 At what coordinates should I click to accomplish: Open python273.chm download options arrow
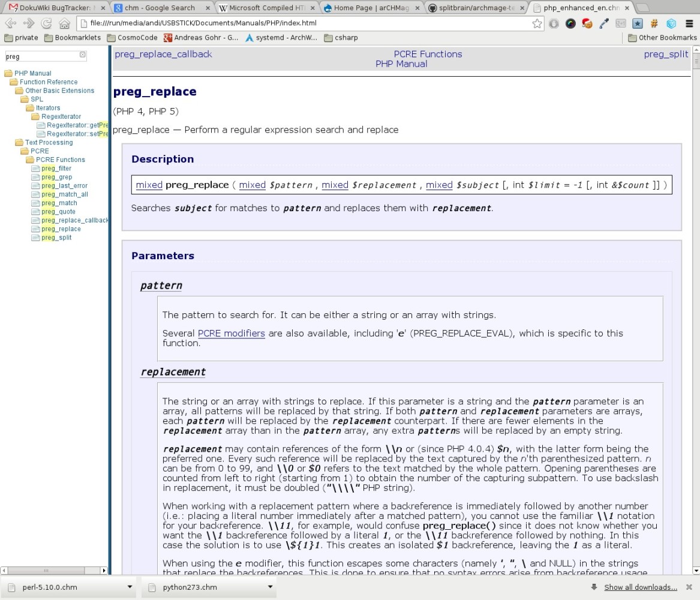point(270,587)
